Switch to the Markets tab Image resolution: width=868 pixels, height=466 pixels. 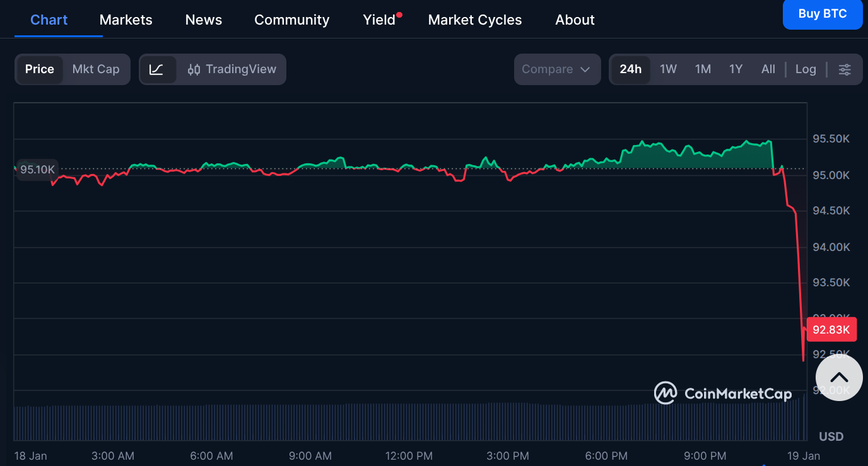[126, 20]
